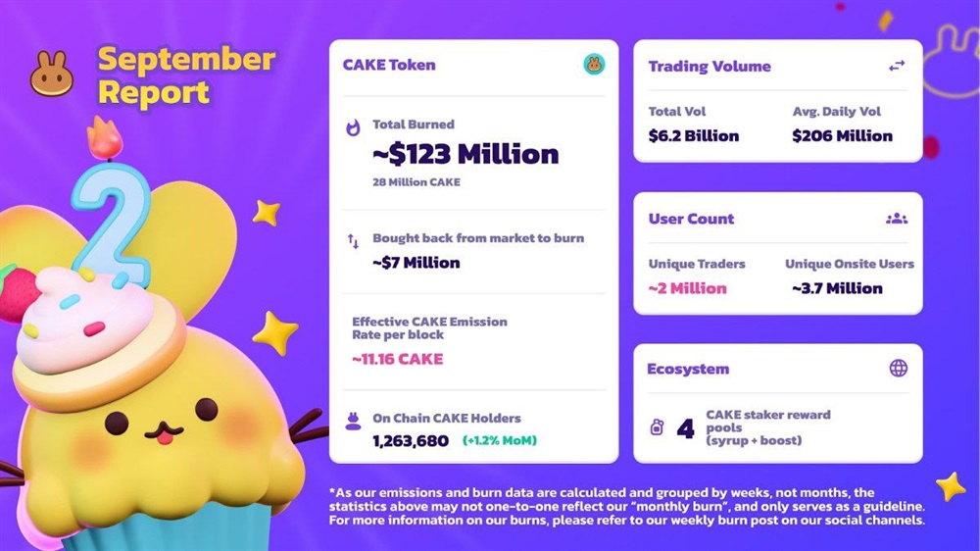Click the User Count people icon
The image size is (980, 551).
click(897, 219)
